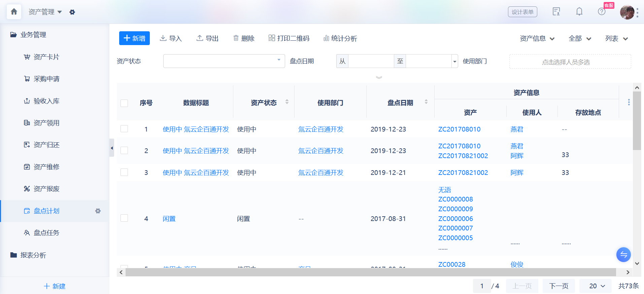644x294 pixels.
Task: Click user 燕君 in row 1
Action: point(517,129)
